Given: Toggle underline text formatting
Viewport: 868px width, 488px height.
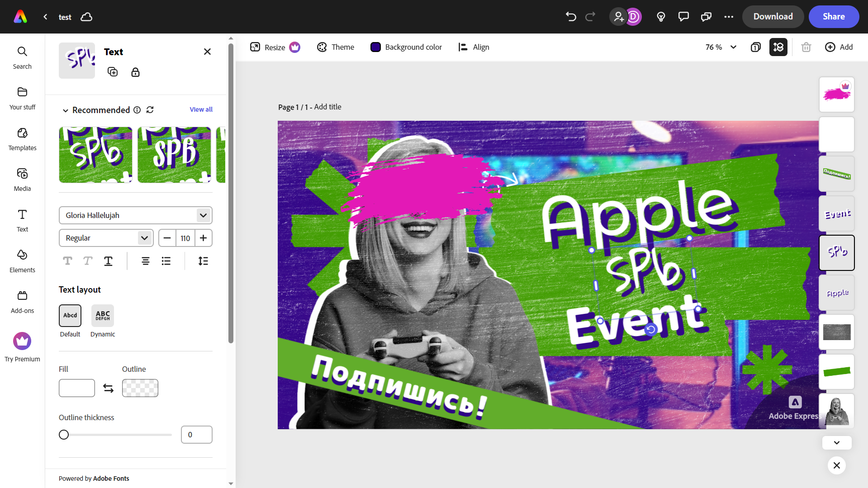Looking at the screenshot, I should point(108,261).
